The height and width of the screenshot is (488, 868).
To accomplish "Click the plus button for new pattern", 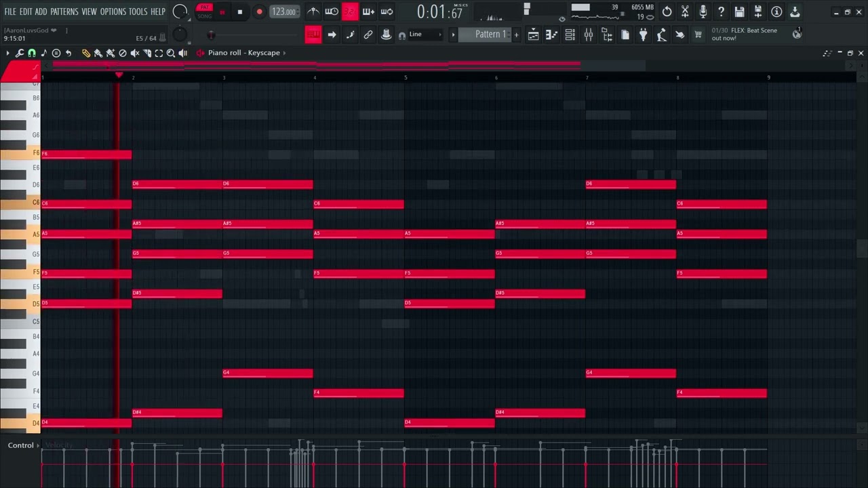I will click(x=516, y=35).
